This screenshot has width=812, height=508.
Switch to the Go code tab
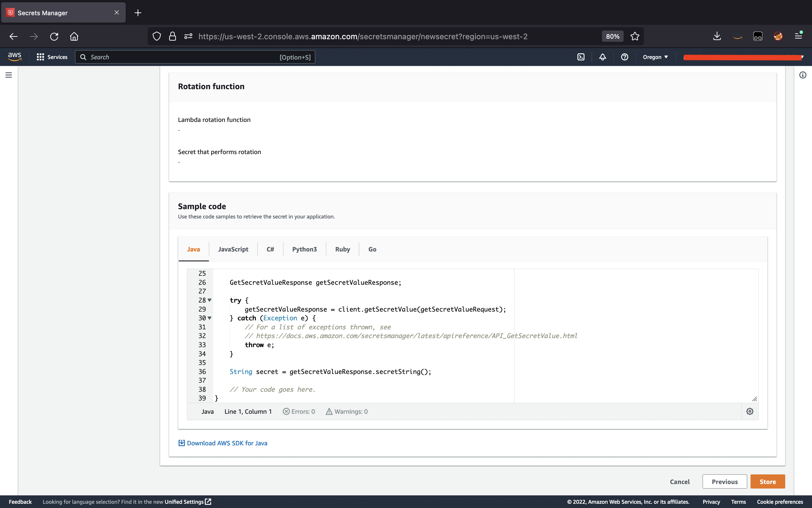pos(372,249)
